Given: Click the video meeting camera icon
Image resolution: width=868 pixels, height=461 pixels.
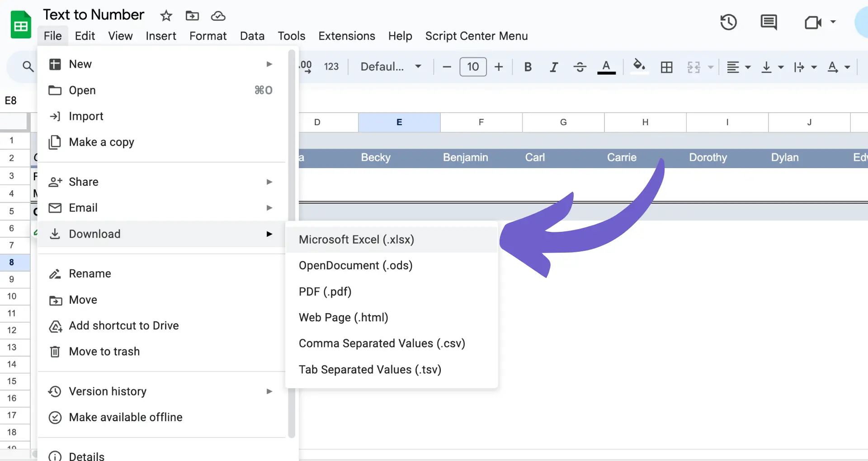Looking at the screenshot, I should coord(813,22).
